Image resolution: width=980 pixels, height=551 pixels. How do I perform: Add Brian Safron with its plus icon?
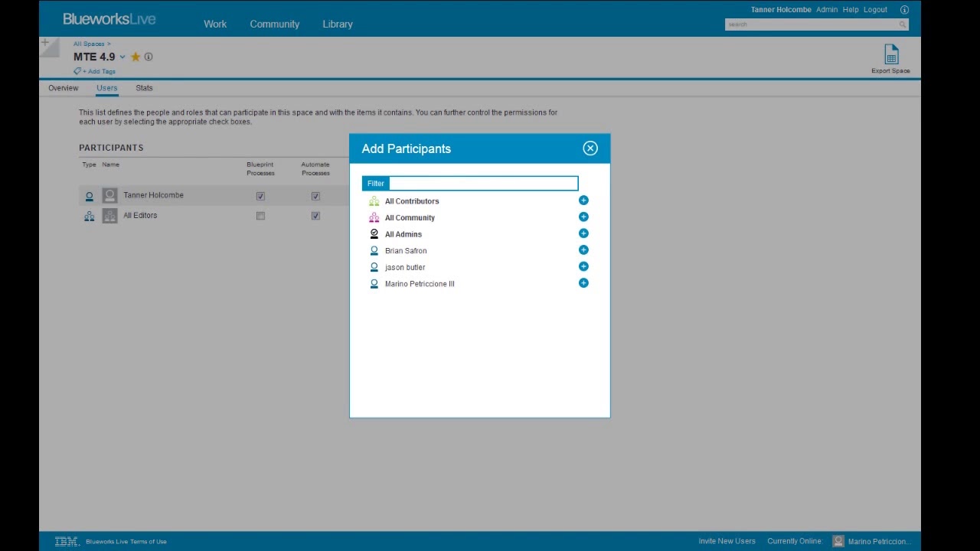coord(583,250)
